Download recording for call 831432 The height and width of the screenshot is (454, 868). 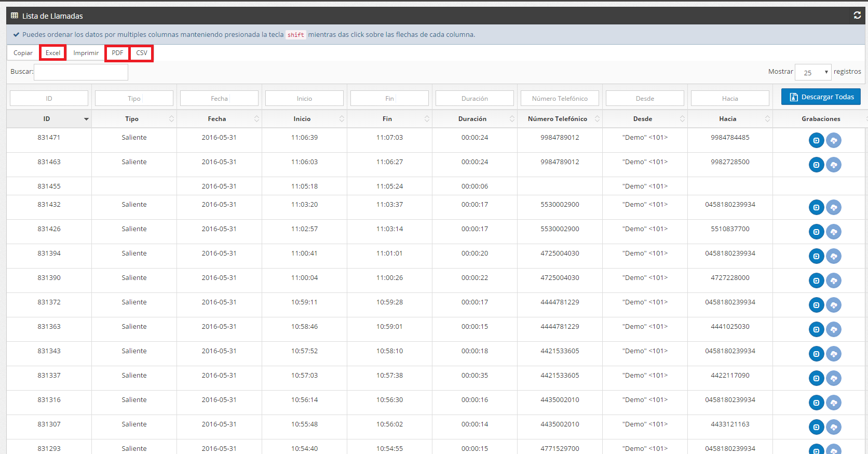[x=834, y=207]
